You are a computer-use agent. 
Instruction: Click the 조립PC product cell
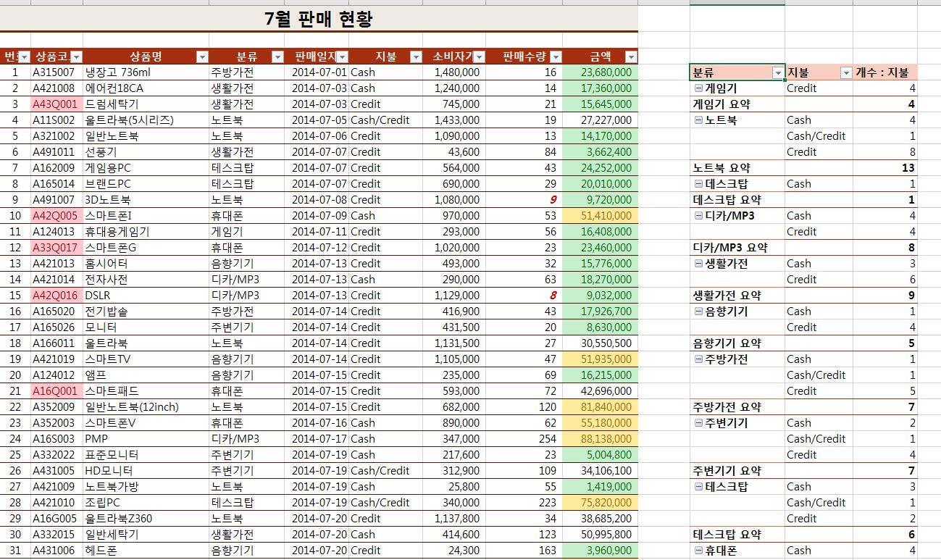pos(146,503)
